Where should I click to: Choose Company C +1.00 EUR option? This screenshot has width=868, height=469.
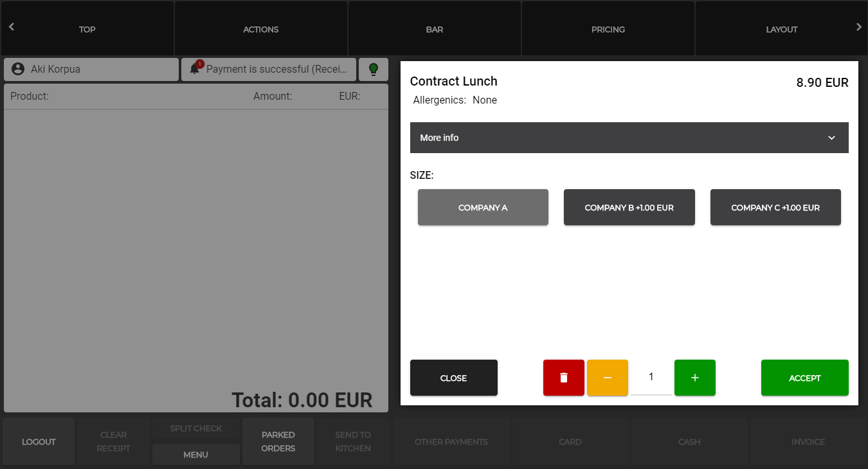775,208
